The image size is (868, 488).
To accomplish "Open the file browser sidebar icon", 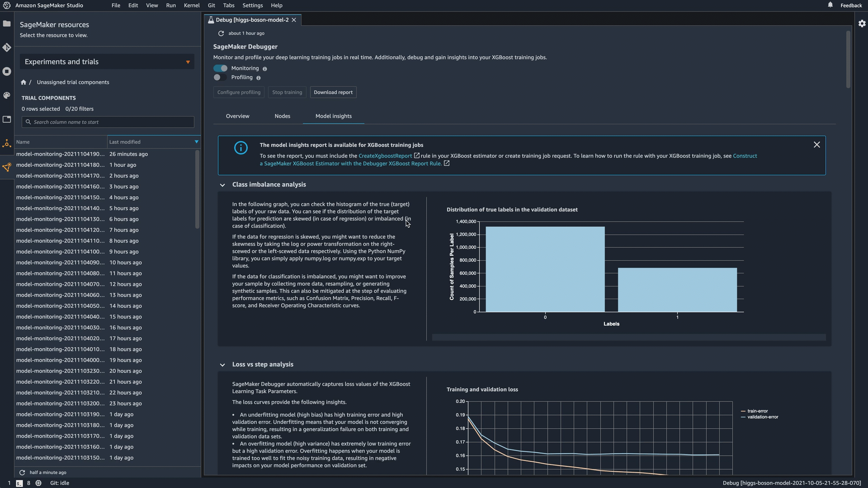I will coord(7,23).
